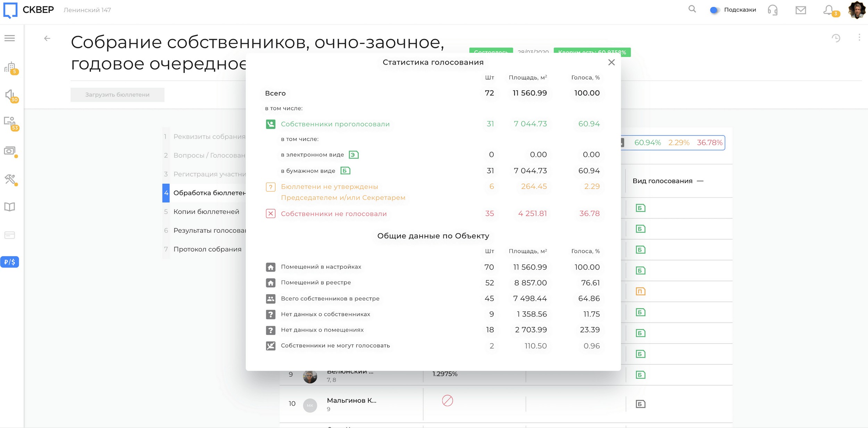Image resolution: width=868 pixels, height=428 pixels.
Task: Collapse the Вид голосования column filter
Action: (700, 181)
